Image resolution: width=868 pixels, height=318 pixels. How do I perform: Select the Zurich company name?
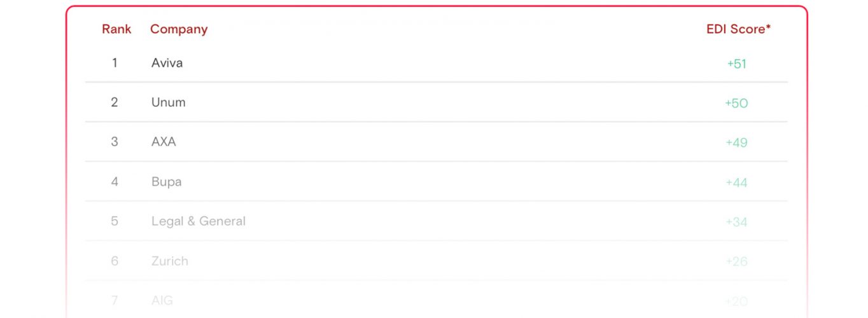(x=170, y=261)
